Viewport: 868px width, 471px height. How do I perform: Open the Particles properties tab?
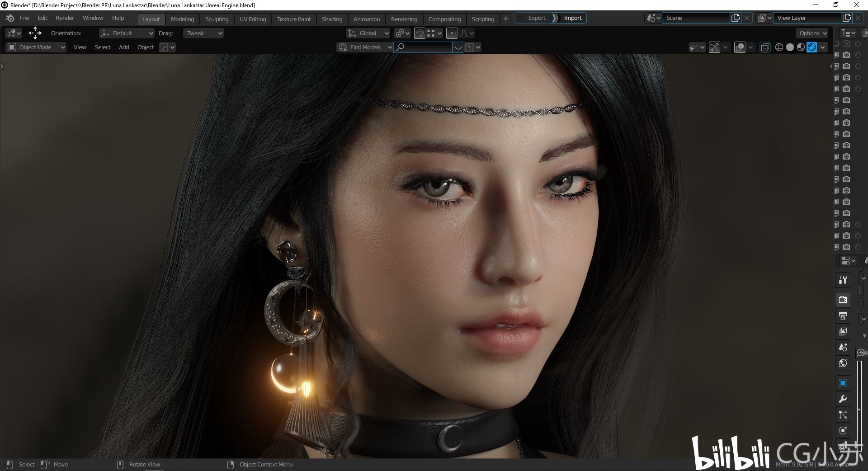[843, 414]
